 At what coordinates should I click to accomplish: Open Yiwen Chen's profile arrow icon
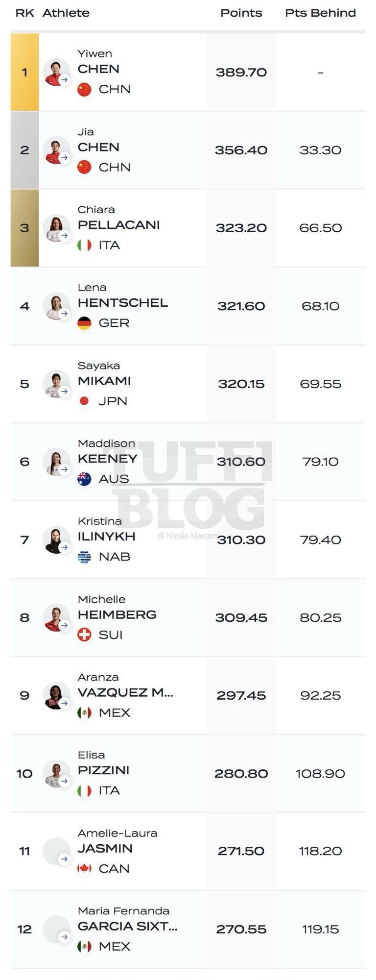(65, 80)
